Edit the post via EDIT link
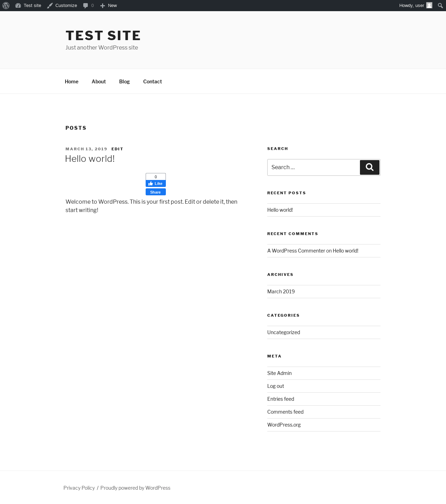This screenshot has height=504, width=446. [x=117, y=149]
